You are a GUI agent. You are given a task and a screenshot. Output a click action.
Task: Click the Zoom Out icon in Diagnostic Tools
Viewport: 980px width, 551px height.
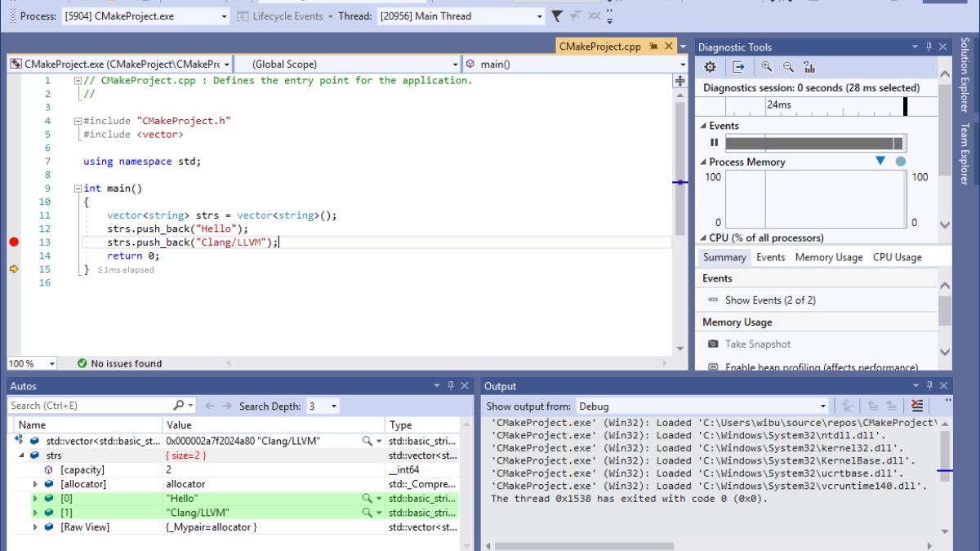pyautogui.click(x=788, y=67)
